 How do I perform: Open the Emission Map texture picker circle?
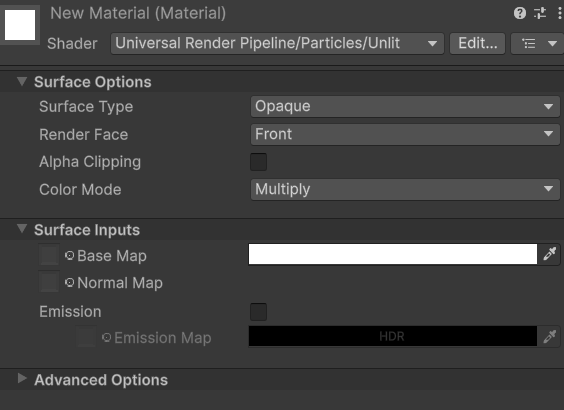(x=106, y=337)
